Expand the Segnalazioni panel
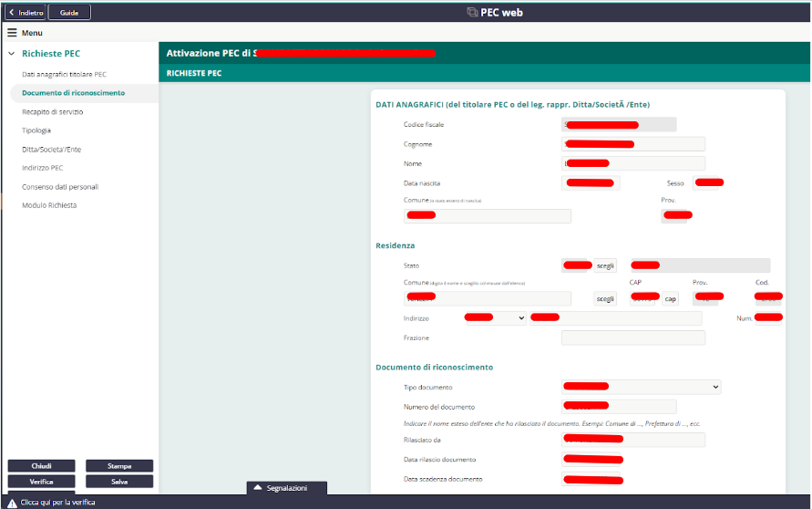812x509 pixels. (x=286, y=488)
